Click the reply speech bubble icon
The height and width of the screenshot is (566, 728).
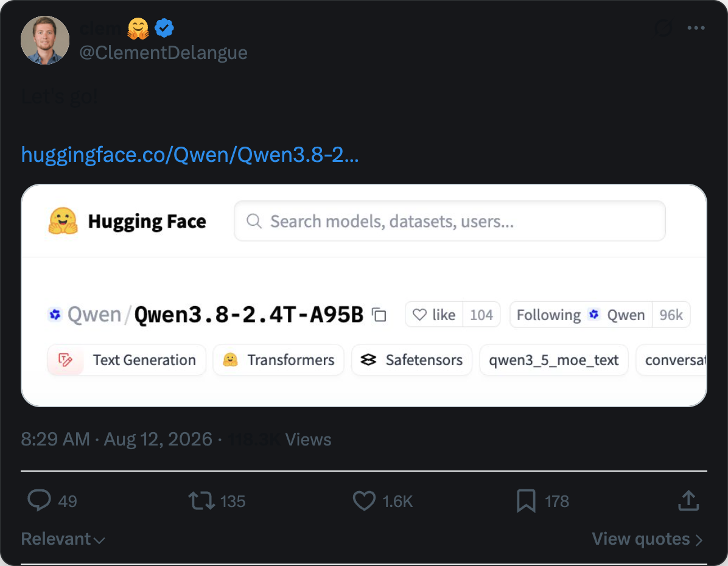[x=39, y=500]
